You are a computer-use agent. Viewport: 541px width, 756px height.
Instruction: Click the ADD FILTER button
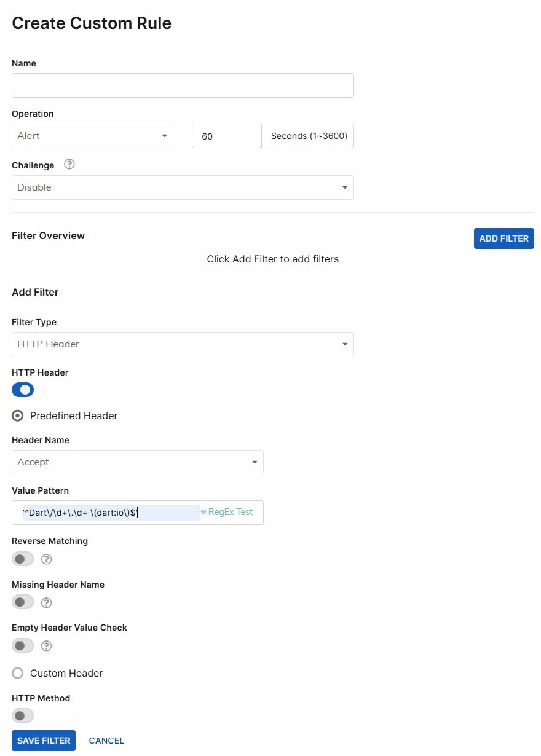(x=503, y=238)
